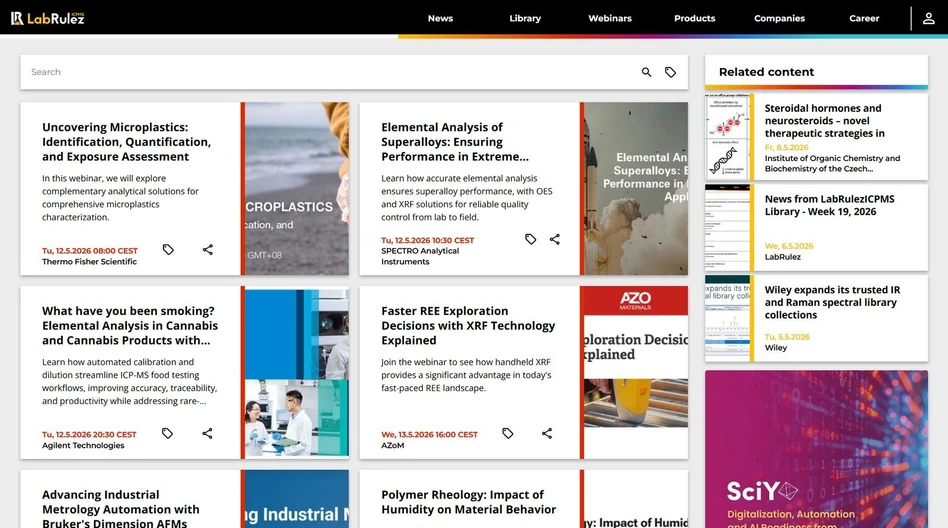948x528 pixels.
Task: Click tag icon on Uncovering Microplastics card
Action: tap(168, 250)
